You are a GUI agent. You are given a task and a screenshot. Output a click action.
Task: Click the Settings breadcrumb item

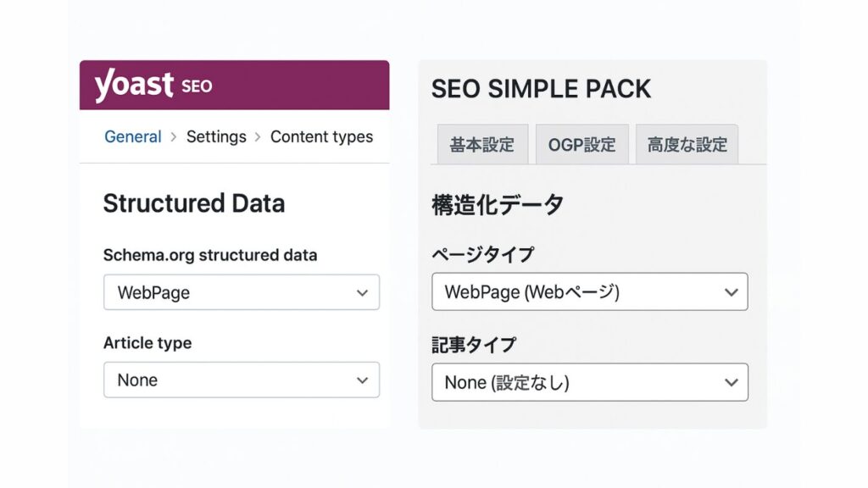[216, 136]
